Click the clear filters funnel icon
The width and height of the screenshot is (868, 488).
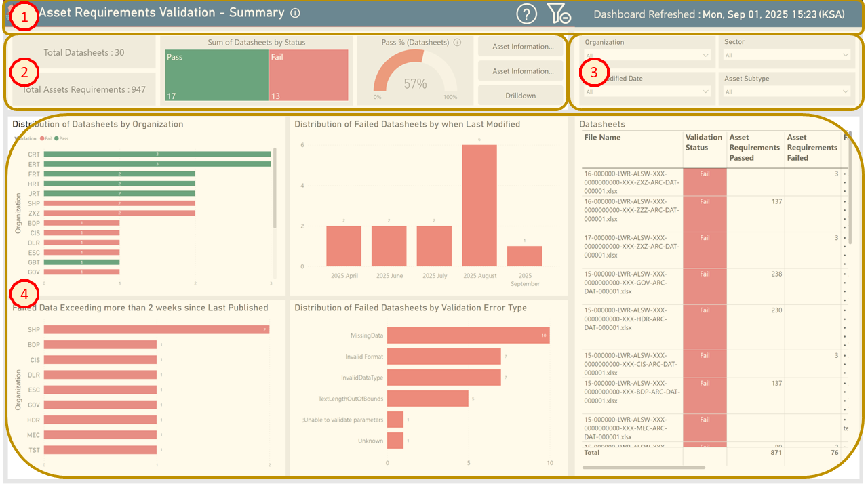558,14
